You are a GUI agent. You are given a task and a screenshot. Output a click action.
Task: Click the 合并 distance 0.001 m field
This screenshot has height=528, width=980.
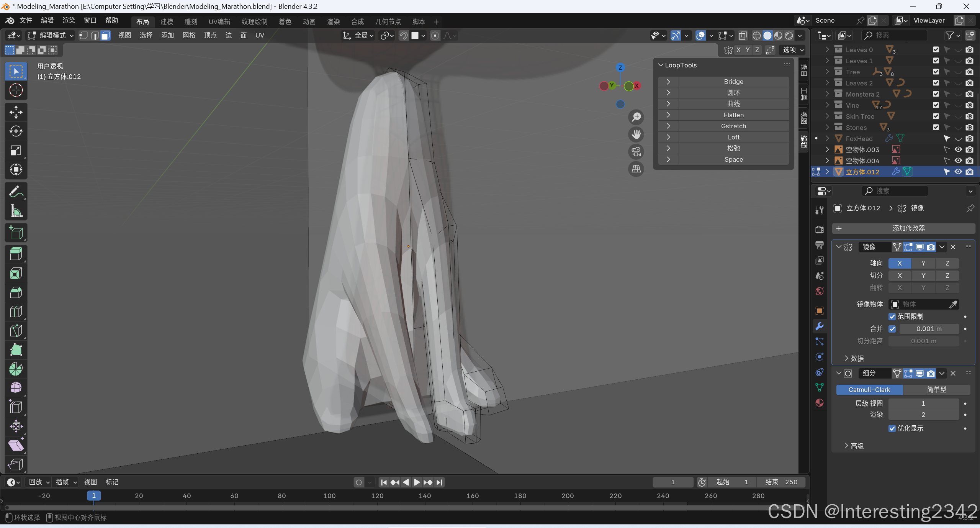tap(929, 329)
